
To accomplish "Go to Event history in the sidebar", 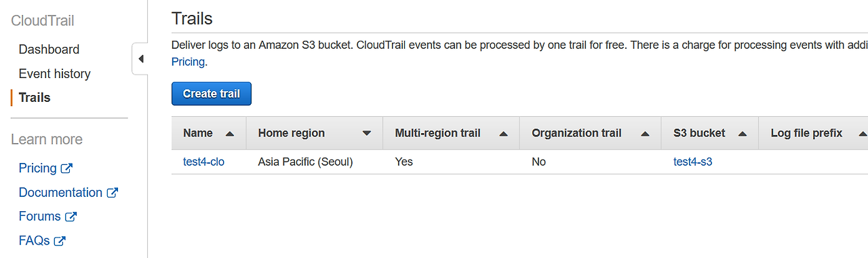I will [54, 73].
